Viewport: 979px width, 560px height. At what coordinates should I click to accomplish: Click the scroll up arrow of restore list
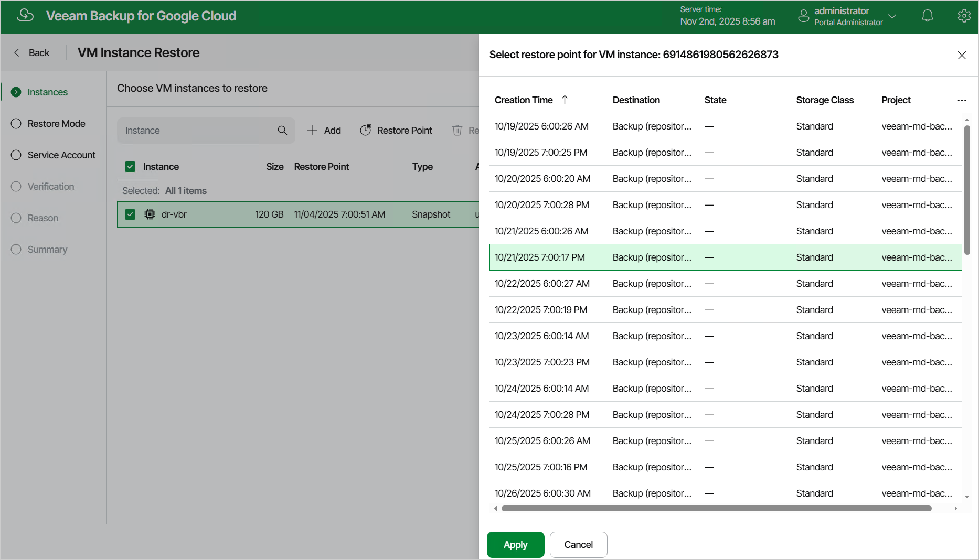(967, 120)
